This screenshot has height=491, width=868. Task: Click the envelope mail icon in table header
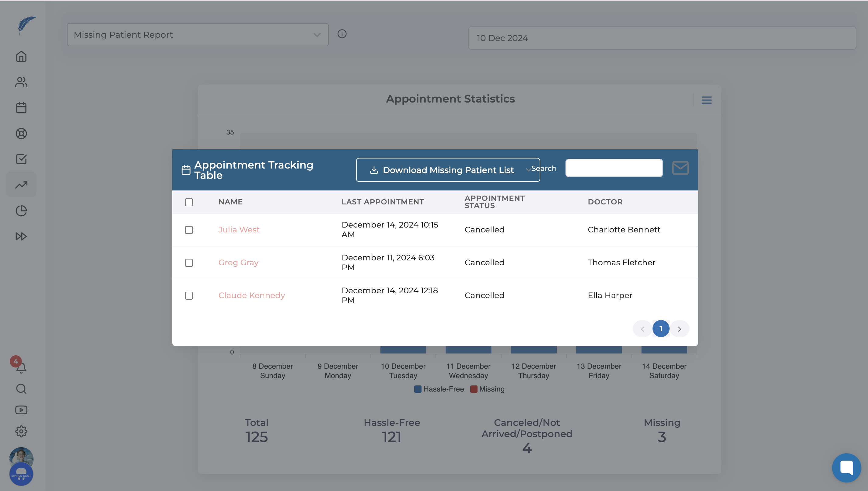(x=680, y=168)
